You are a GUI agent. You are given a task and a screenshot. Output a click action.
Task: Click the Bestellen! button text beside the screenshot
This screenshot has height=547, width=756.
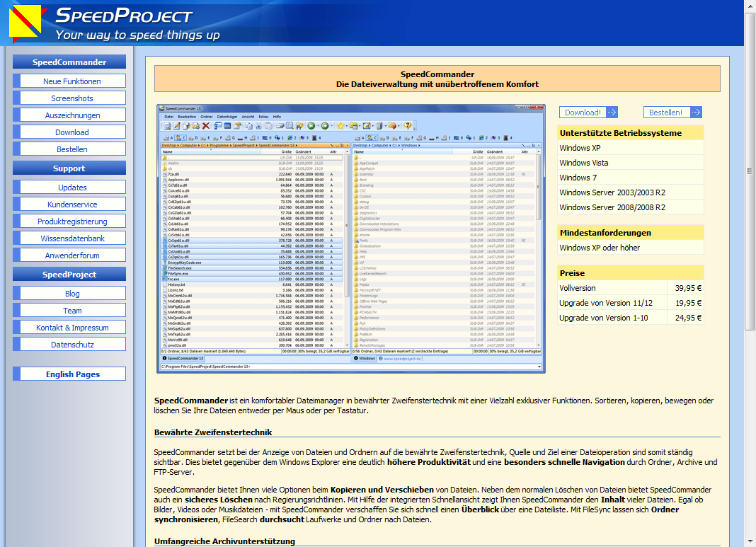click(665, 113)
